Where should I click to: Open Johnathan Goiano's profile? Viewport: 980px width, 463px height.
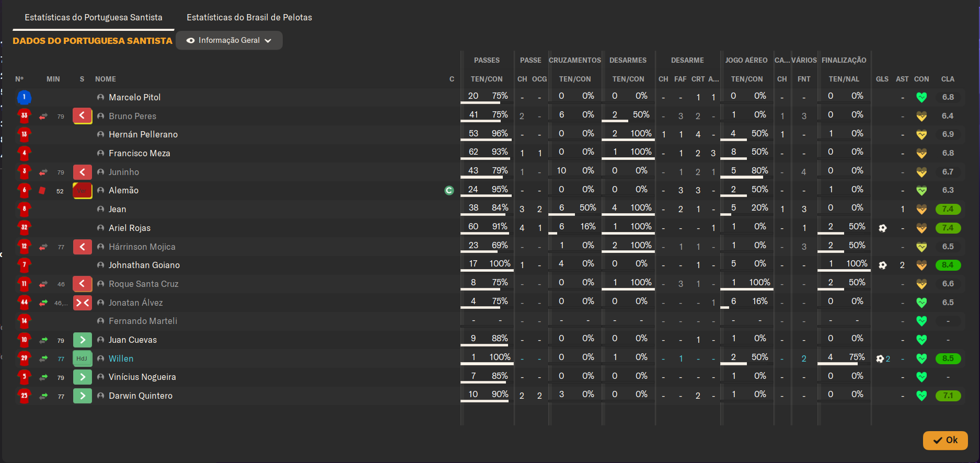pos(144,265)
